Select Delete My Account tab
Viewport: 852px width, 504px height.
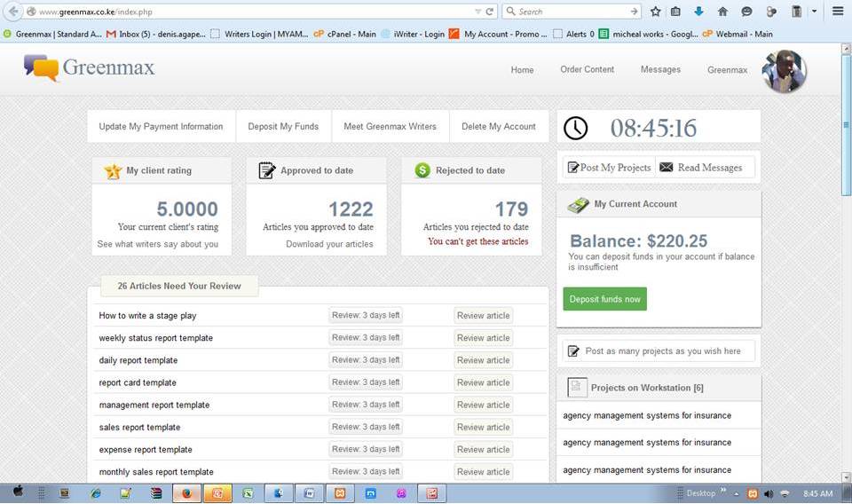(x=499, y=127)
